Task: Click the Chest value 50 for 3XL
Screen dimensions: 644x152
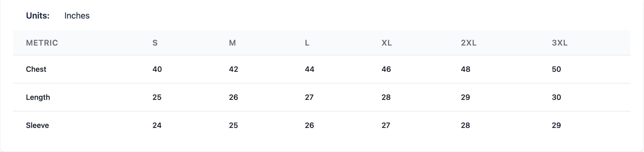Action: (x=556, y=69)
